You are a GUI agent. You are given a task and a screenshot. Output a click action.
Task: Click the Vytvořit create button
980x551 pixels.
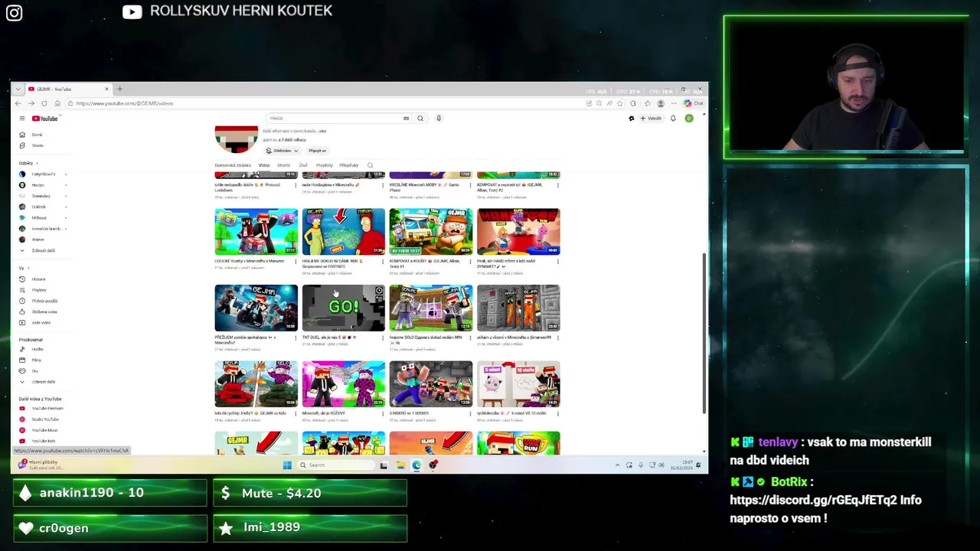coord(652,119)
